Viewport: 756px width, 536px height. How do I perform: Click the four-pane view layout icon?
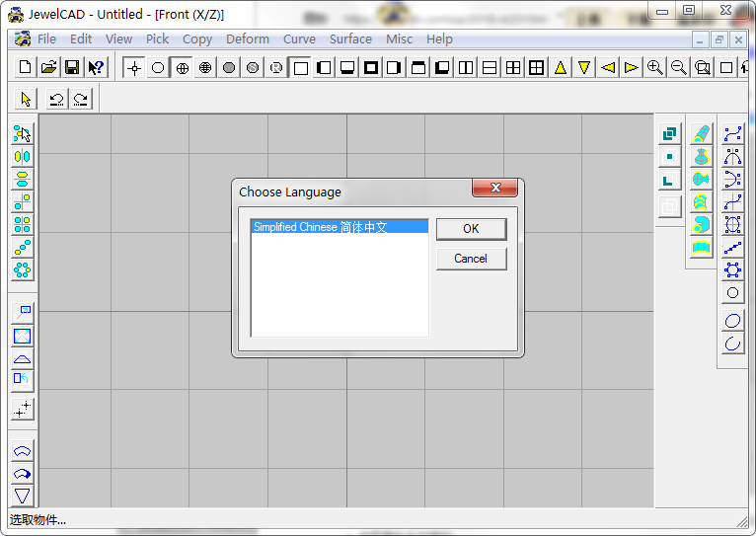click(x=513, y=68)
